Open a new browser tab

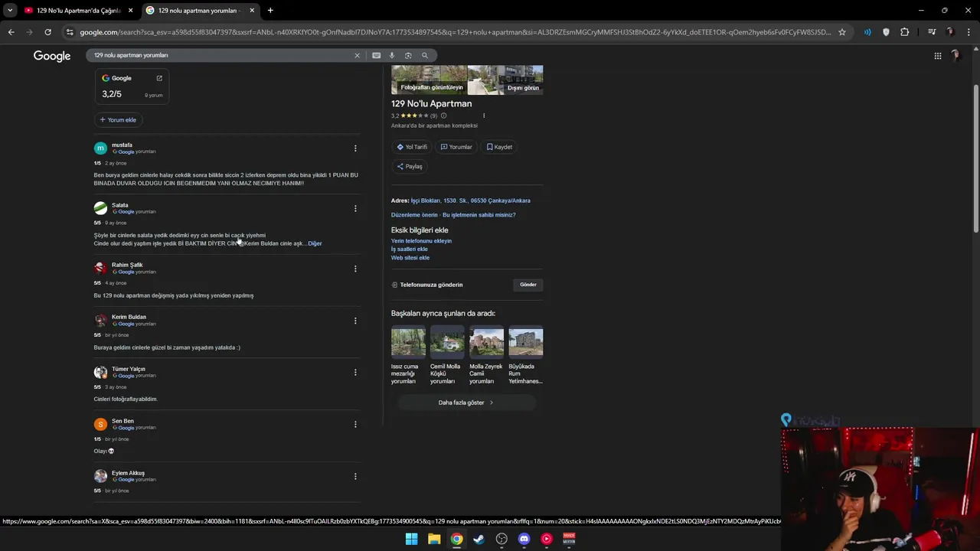(270, 11)
